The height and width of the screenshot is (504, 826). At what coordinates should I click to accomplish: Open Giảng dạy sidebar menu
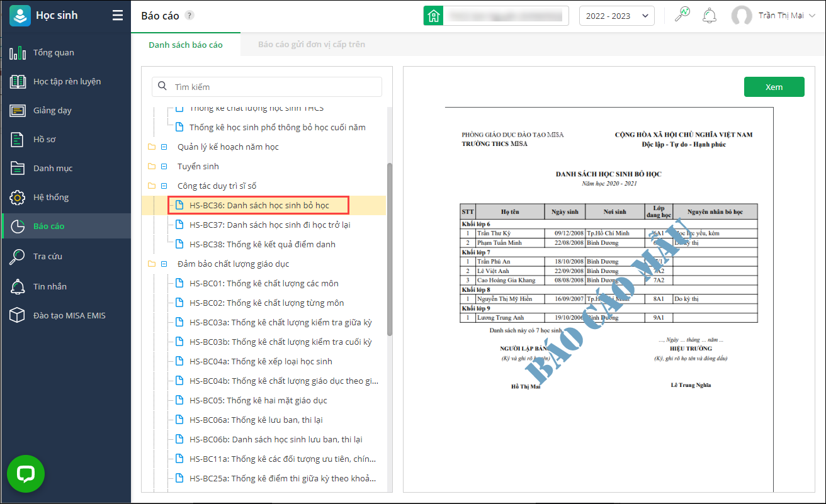click(66, 110)
